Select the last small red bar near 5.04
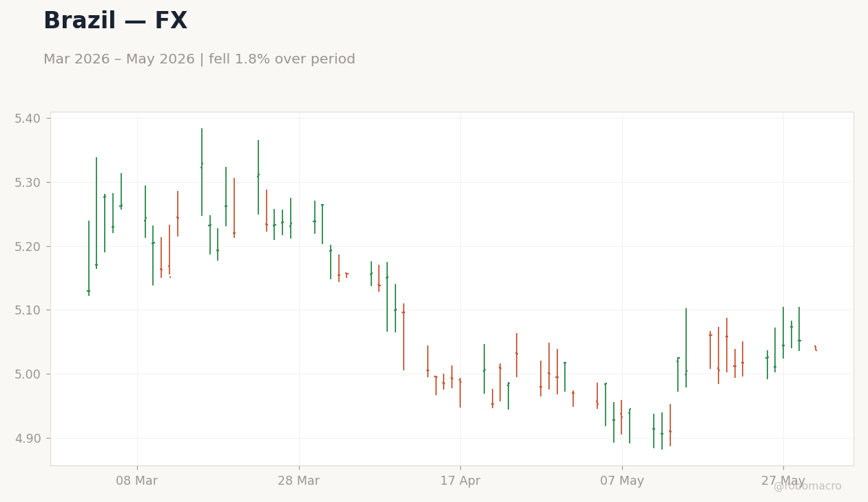This screenshot has width=868, height=502. tap(816, 348)
